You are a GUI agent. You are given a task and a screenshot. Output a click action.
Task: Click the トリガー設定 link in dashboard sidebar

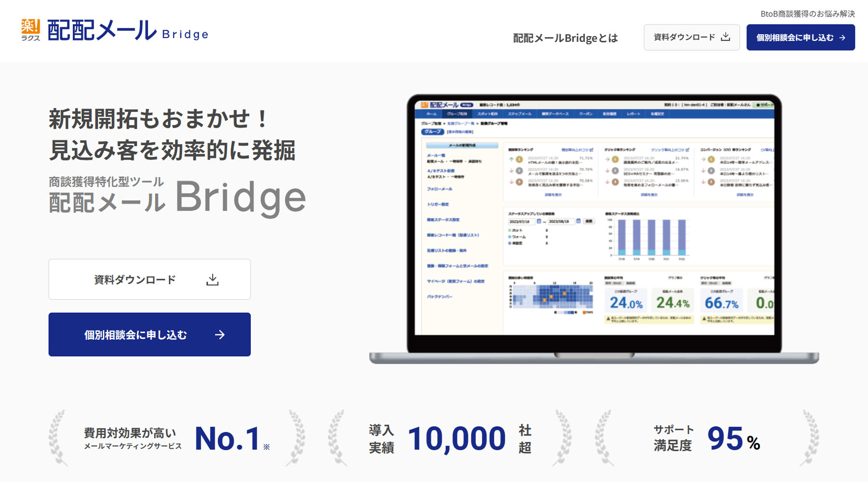click(438, 204)
